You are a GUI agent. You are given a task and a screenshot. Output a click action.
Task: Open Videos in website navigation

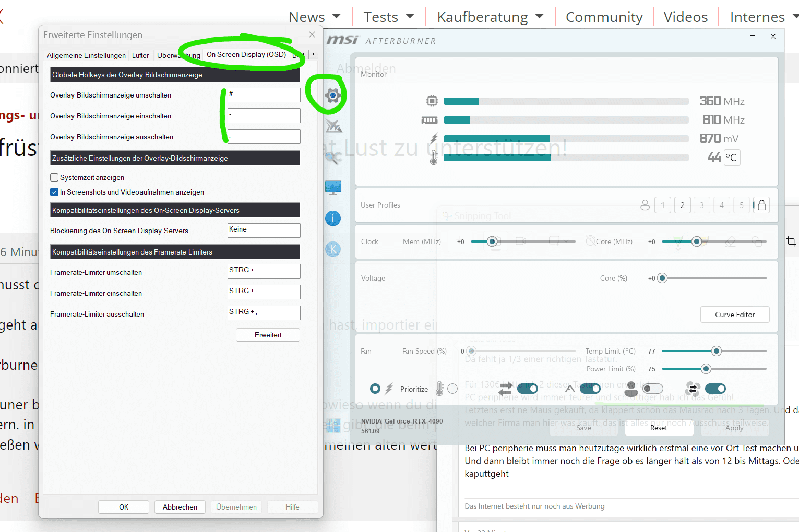(x=686, y=17)
